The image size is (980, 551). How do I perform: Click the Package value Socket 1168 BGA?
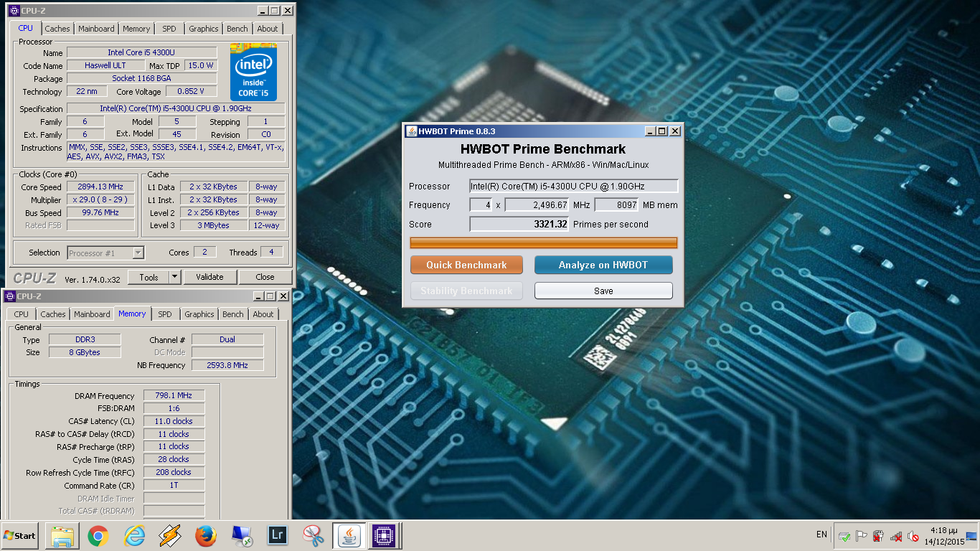point(141,78)
